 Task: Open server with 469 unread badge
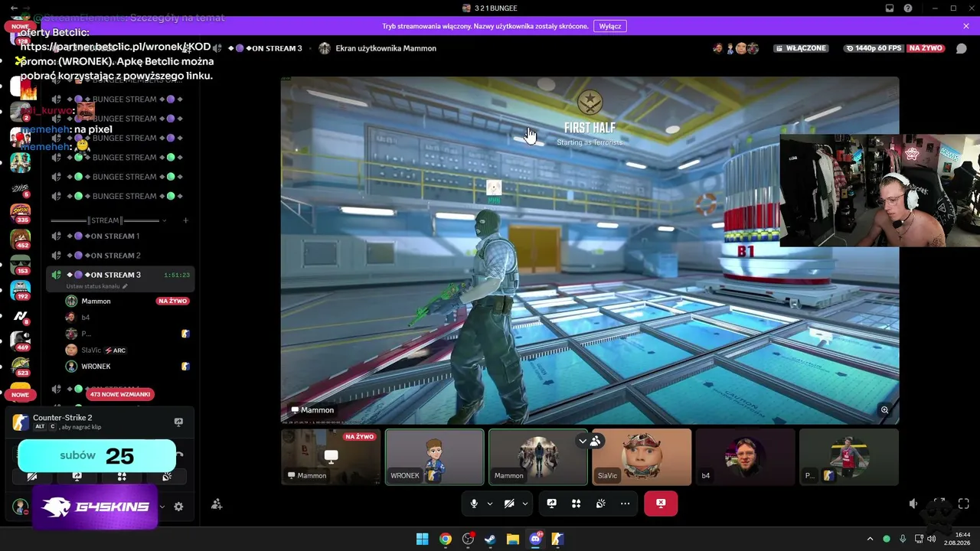20,341
